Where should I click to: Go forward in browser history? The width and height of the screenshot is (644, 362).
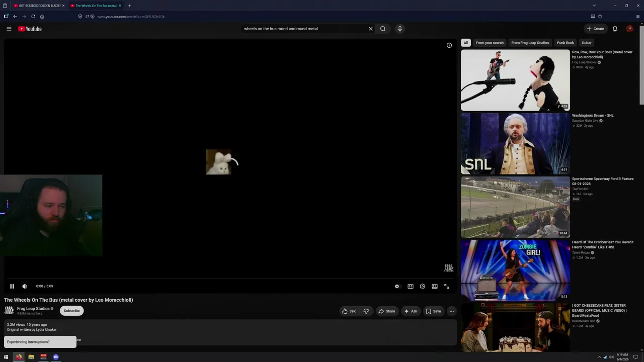(24, 17)
